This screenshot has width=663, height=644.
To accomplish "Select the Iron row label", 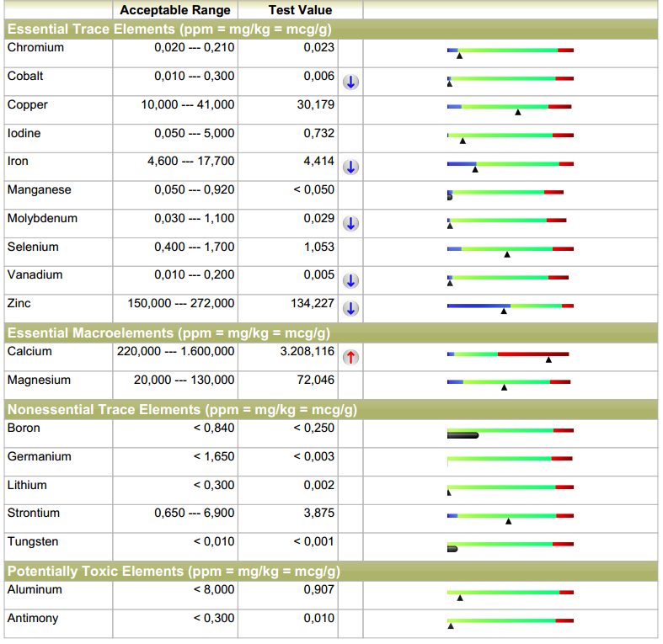I will (18, 161).
